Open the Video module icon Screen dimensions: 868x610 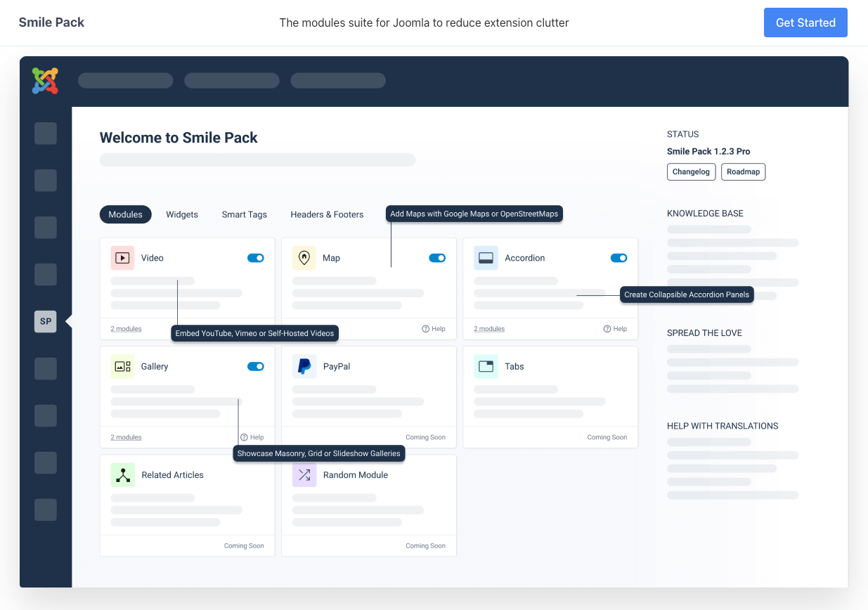tap(122, 258)
